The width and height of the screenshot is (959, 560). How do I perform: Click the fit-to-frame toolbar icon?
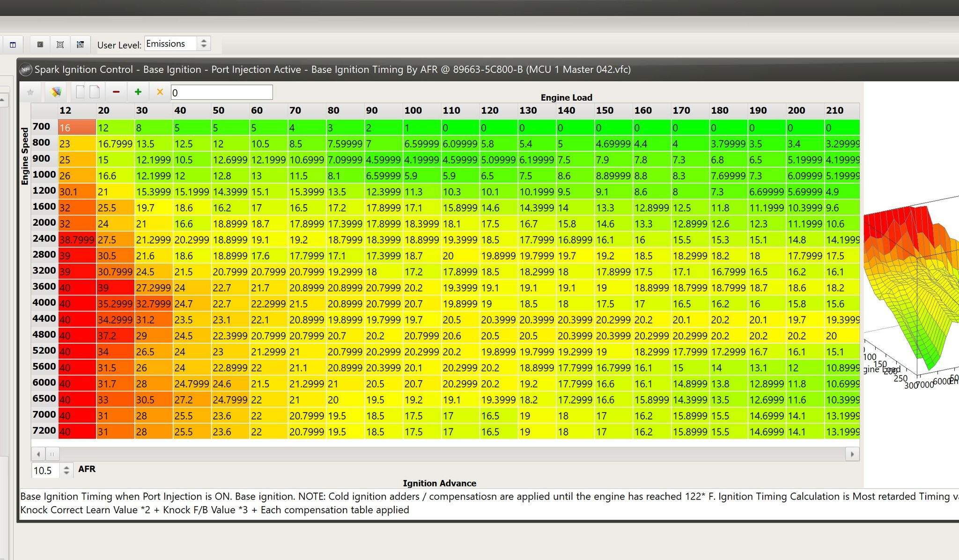60,45
